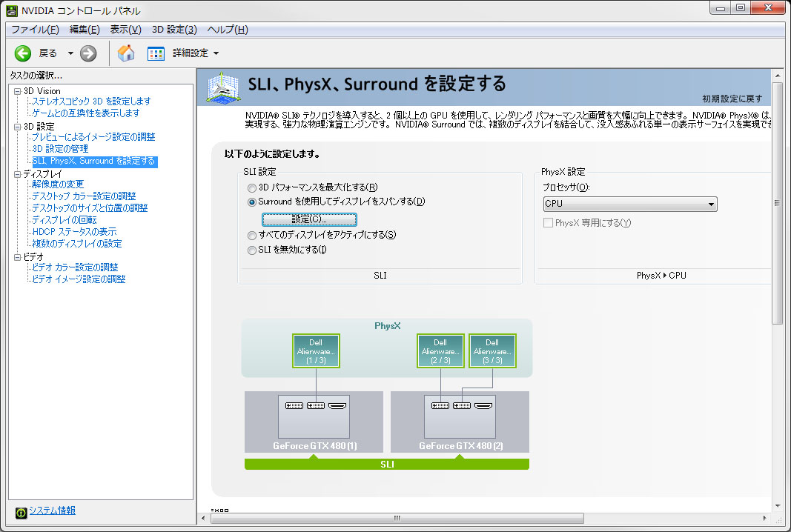Click the GeForce GTX 480 (2) card graphic
This screenshot has width=791, height=532.
[x=460, y=422]
